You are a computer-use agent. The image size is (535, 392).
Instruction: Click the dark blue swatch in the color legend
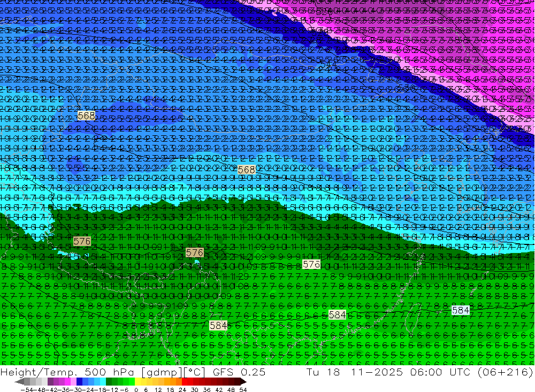pyautogui.click(x=79, y=382)
